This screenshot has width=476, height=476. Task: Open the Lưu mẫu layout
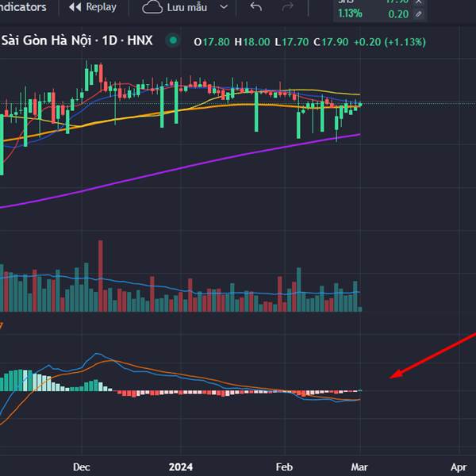pyautogui.click(x=187, y=7)
